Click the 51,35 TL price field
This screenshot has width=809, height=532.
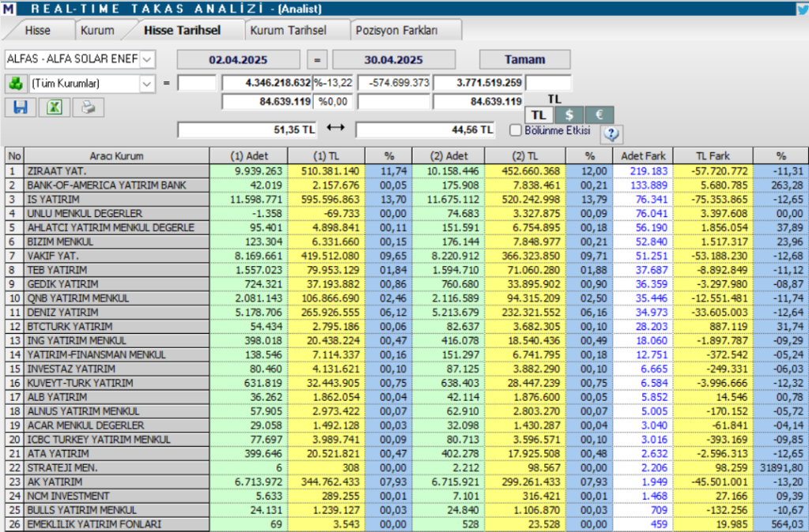point(247,129)
